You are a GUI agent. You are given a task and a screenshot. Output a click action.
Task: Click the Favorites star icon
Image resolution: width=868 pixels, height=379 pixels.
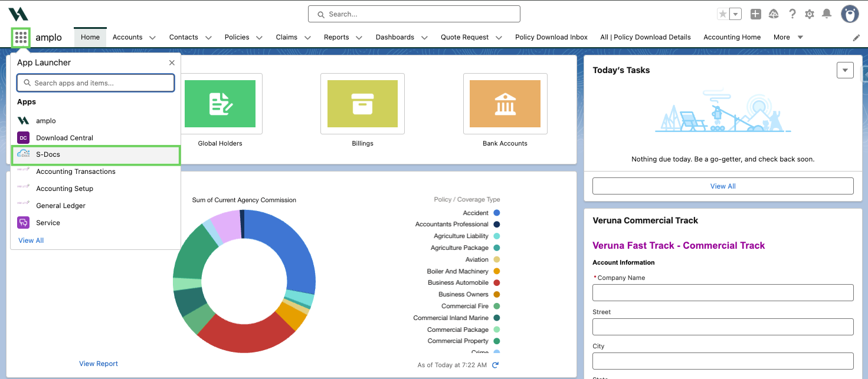pyautogui.click(x=723, y=14)
